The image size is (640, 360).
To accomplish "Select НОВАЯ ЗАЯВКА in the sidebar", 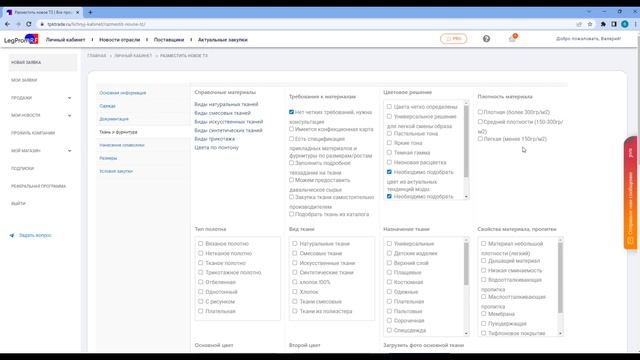I will pyautogui.click(x=42, y=62).
